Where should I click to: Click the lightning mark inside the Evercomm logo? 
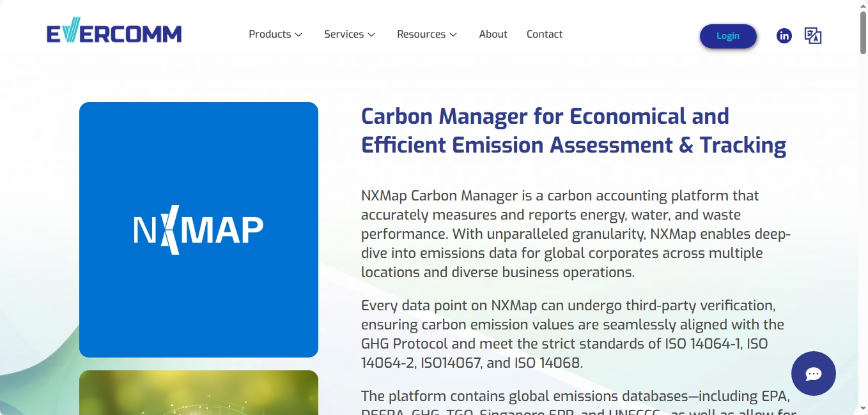coord(70,29)
